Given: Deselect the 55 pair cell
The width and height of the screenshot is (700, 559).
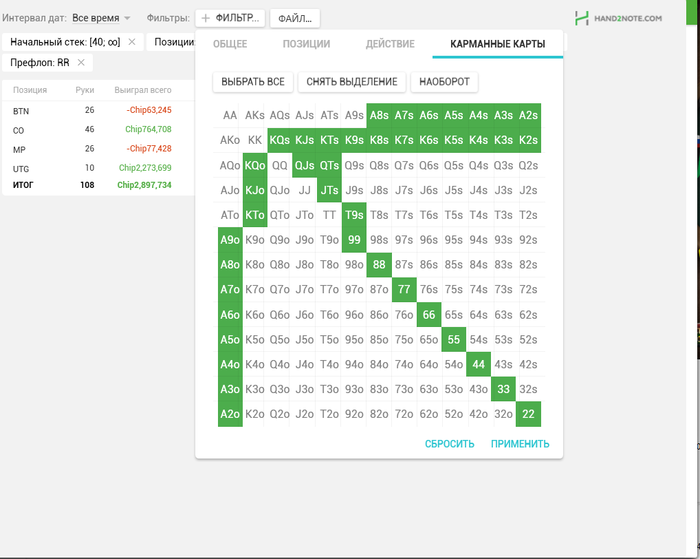Looking at the screenshot, I should 454,339.
